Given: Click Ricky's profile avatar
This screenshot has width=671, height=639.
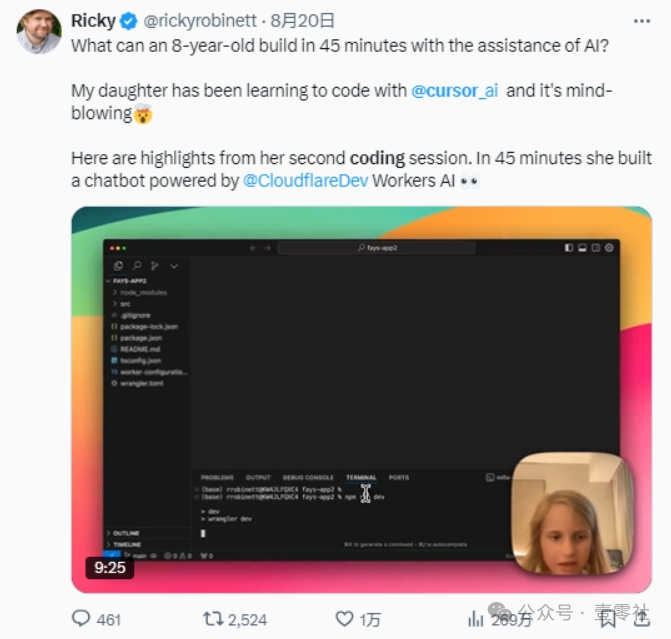Looking at the screenshot, I should click(x=39, y=31).
